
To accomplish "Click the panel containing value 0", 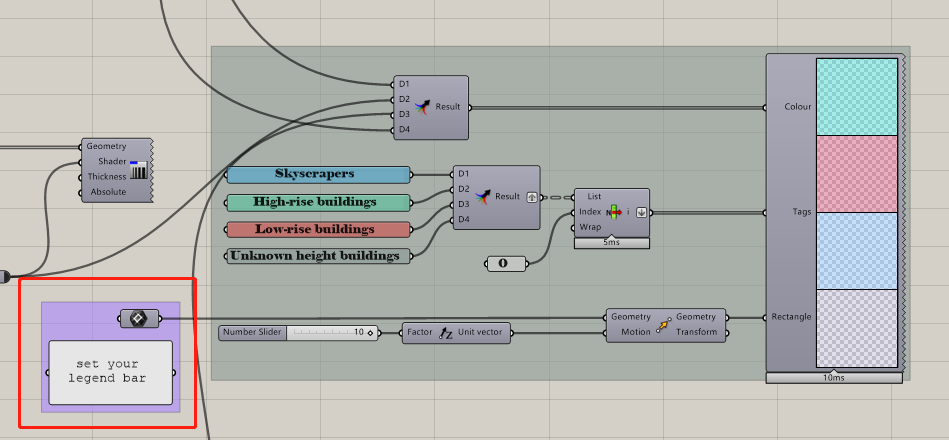I will point(507,264).
